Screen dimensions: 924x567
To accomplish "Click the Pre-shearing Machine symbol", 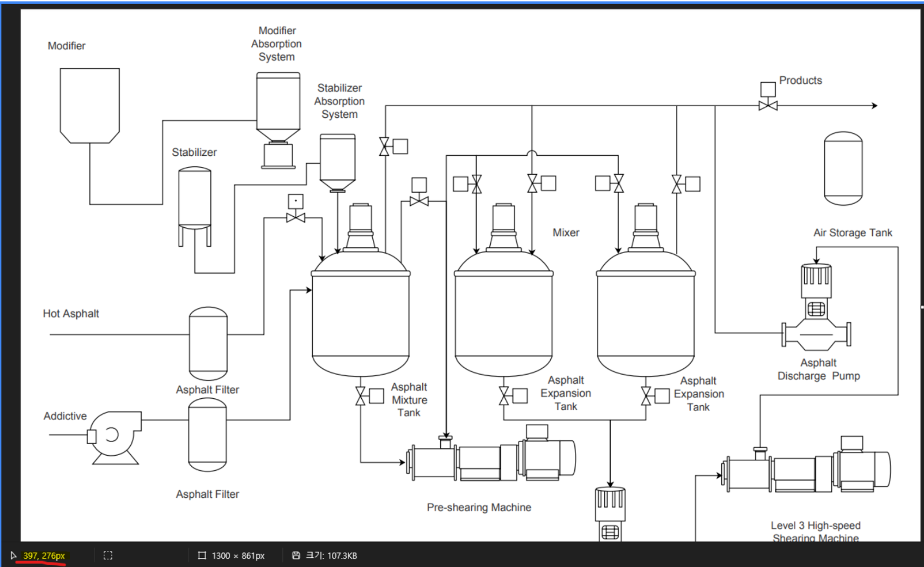I will coord(491,458).
